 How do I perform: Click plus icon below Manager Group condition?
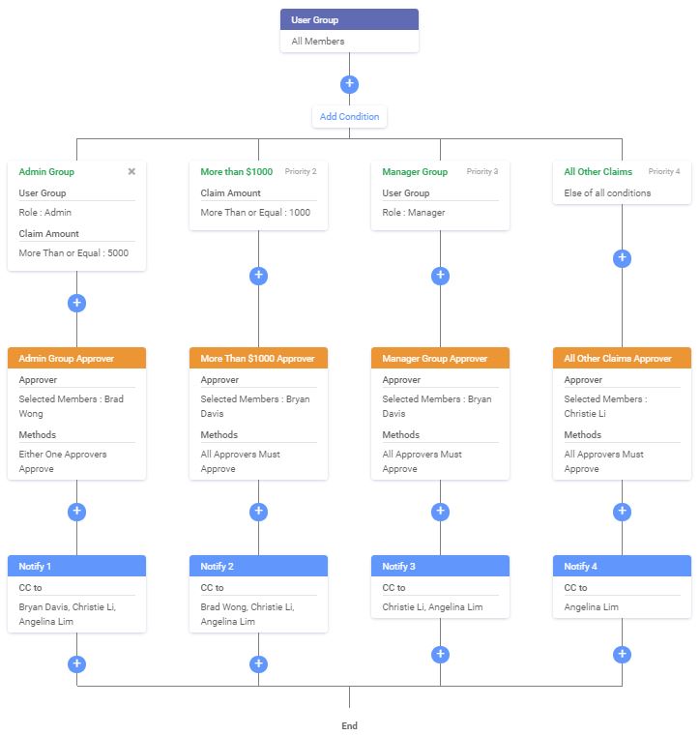click(x=440, y=276)
